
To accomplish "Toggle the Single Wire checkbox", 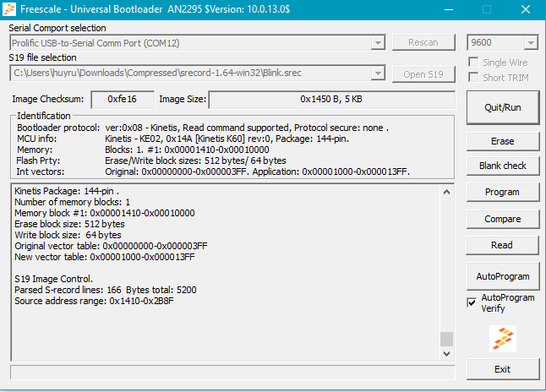I will tap(473, 63).
